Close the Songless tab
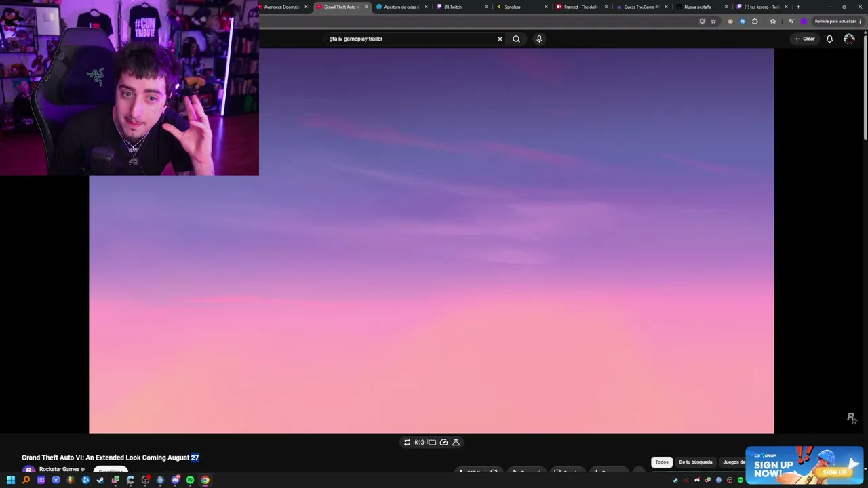Viewport: 868px width, 488px height. [x=546, y=7]
